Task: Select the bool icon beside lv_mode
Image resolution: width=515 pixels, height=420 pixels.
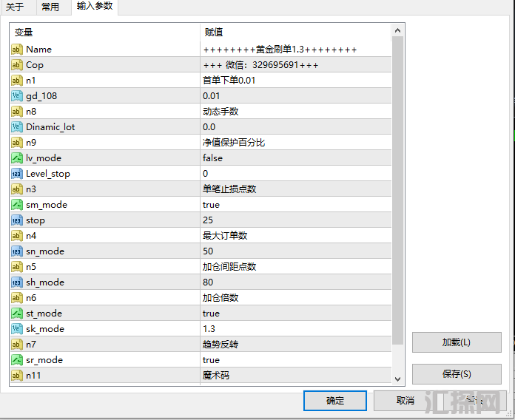Action: click(17, 158)
